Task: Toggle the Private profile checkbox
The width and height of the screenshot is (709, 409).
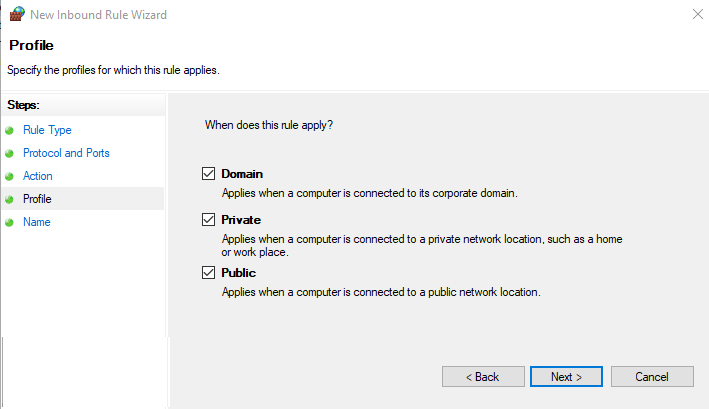Action: point(208,220)
